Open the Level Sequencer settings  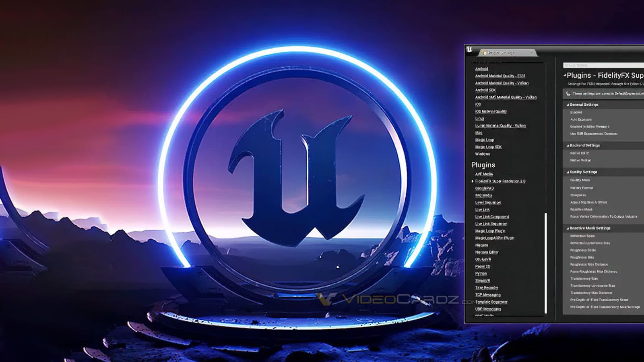pyautogui.click(x=488, y=203)
